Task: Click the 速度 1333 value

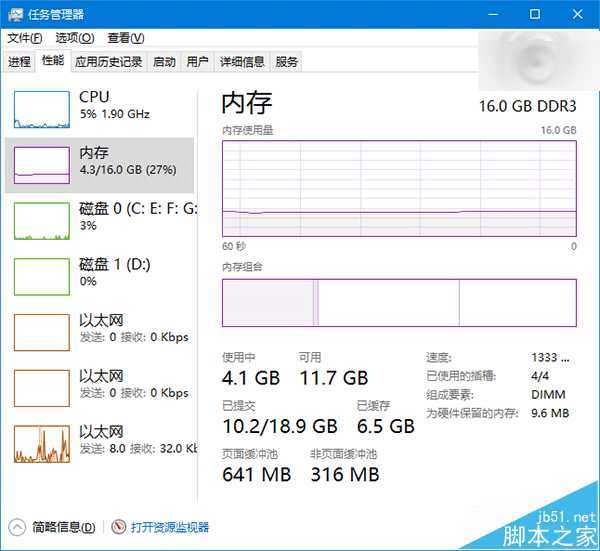Action: click(x=550, y=357)
